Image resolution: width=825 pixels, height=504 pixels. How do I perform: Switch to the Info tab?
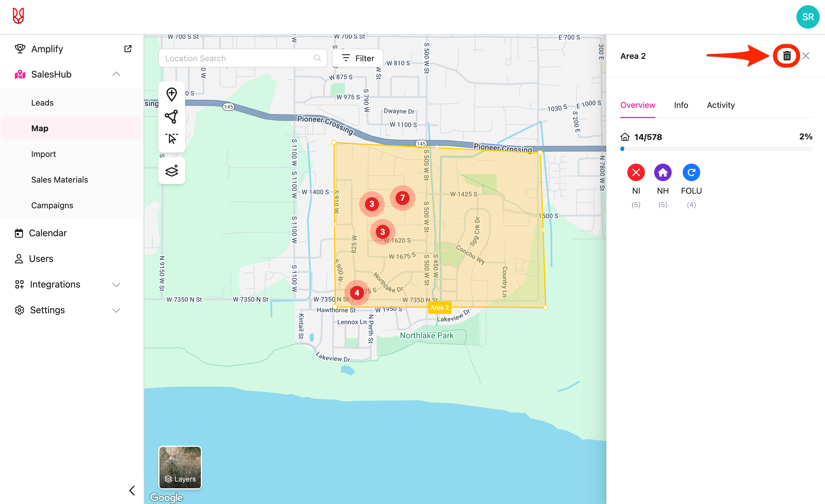point(680,105)
